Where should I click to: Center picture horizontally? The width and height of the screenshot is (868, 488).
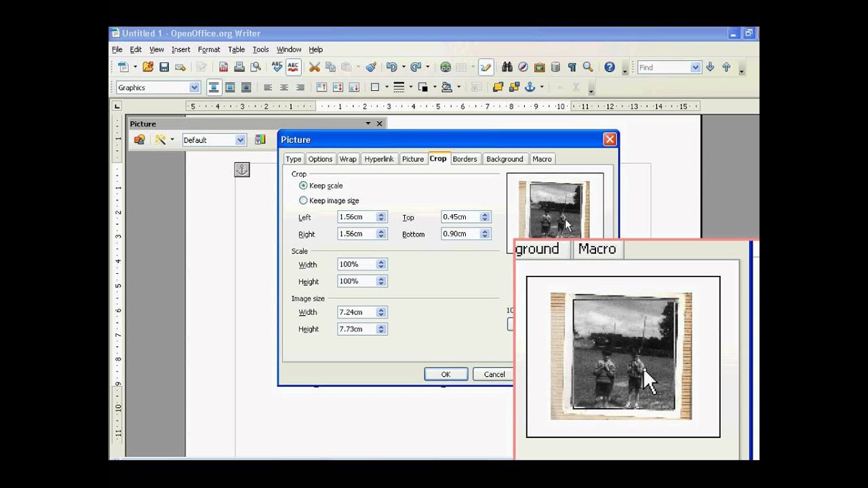point(284,87)
